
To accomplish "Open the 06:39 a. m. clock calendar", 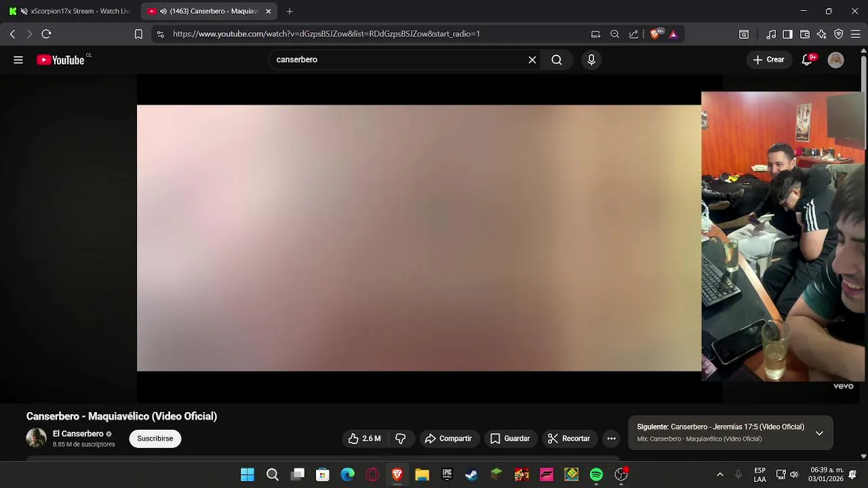I will point(827,474).
